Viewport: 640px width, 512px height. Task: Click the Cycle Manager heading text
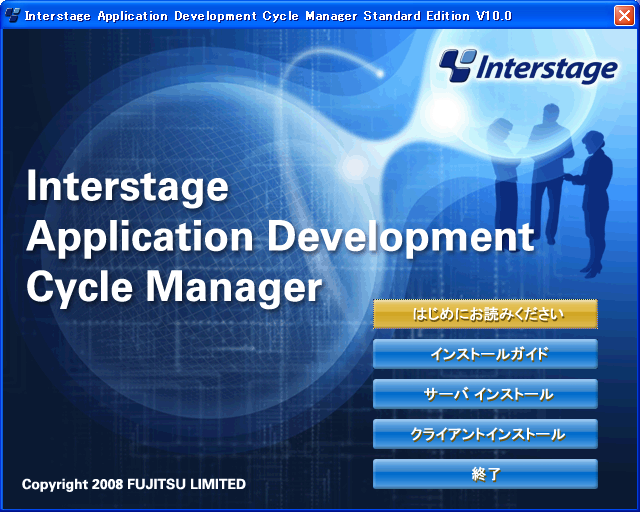(174, 288)
